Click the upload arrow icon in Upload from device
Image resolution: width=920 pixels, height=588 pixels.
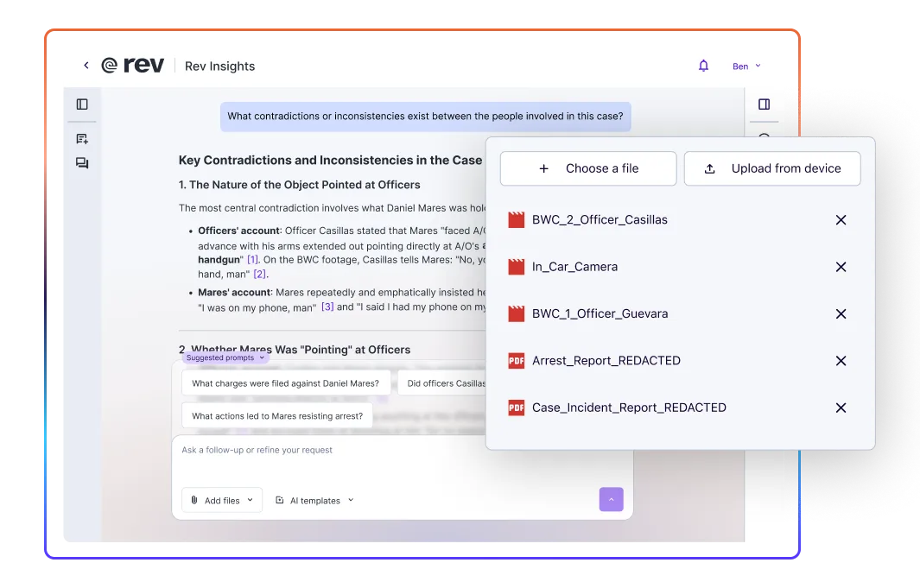(x=709, y=169)
